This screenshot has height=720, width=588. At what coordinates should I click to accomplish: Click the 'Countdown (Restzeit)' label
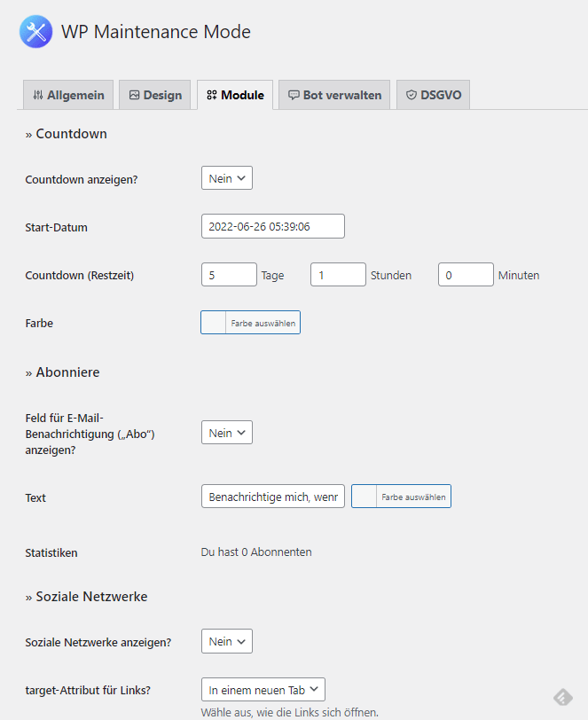[x=80, y=276]
